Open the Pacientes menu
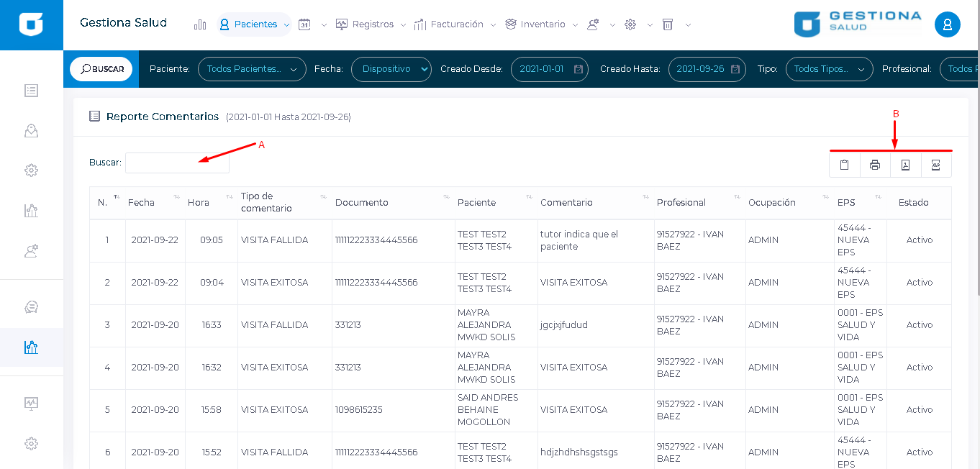980x469 pixels. 255,24
